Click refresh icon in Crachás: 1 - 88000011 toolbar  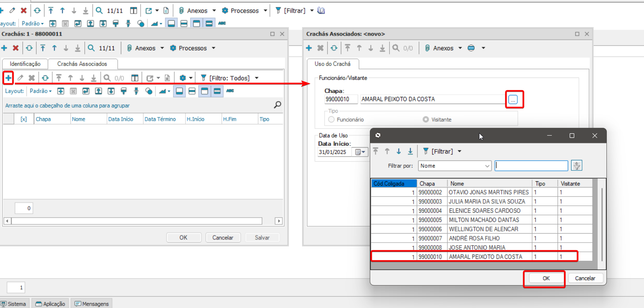pos(29,48)
